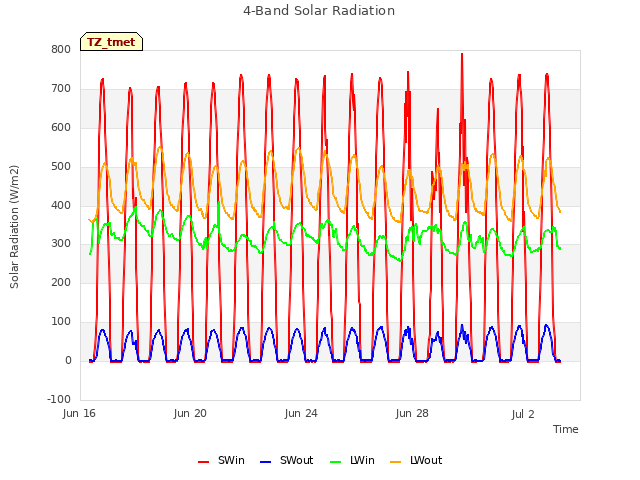Screen dimensions: 640x480
Task: Click the tallest SWin spike near 790
Action: tap(462, 55)
